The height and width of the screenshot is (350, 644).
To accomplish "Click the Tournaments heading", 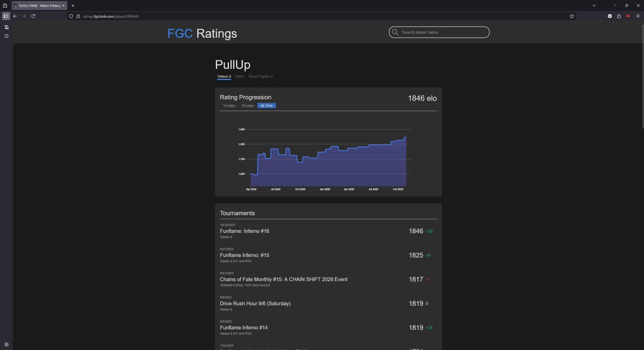I will pyautogui.click(x=237, y=213).
